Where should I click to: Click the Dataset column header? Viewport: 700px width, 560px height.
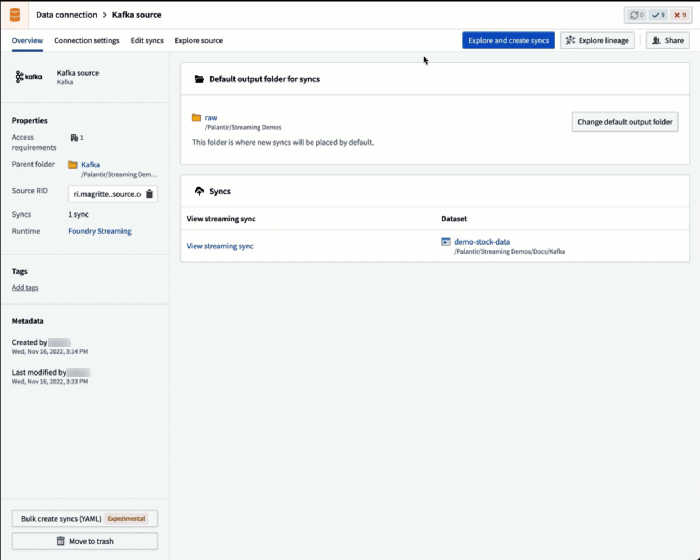[x=454, y=219]
